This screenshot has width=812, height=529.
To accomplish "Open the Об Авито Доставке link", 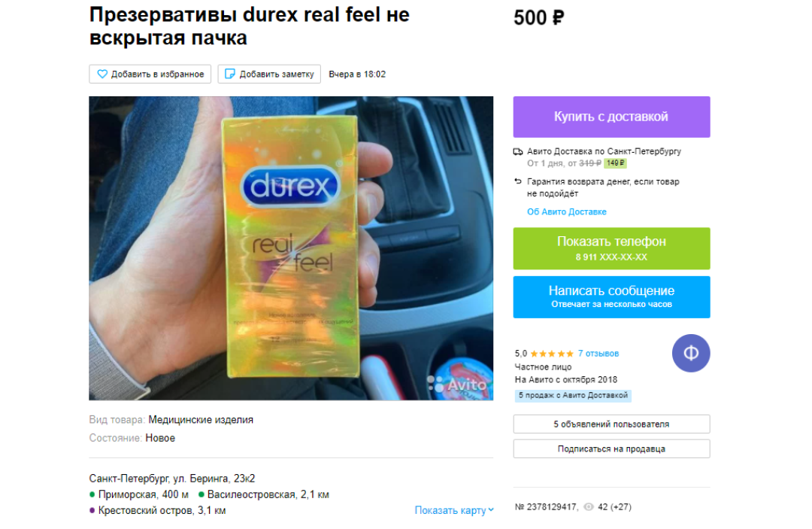I will point(567,212).
